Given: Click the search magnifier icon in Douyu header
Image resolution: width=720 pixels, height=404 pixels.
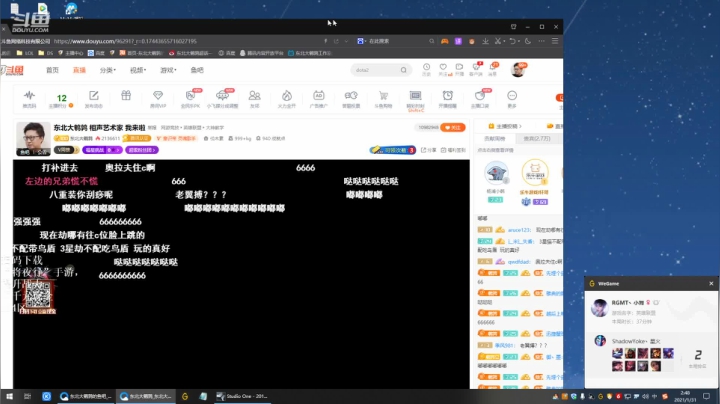Looking at the screenshot, I should click(403, 70).
